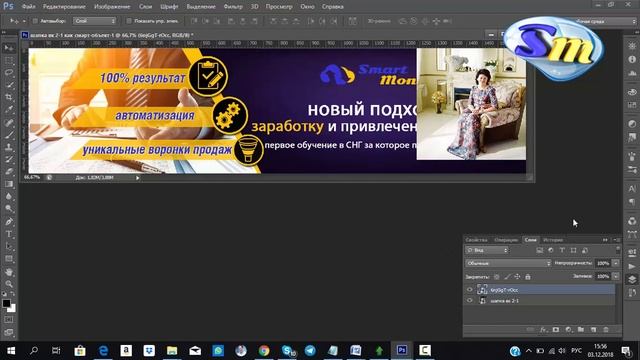Switch to the История tab
This screenshot has height=360, width=640.
pos(553,240)
